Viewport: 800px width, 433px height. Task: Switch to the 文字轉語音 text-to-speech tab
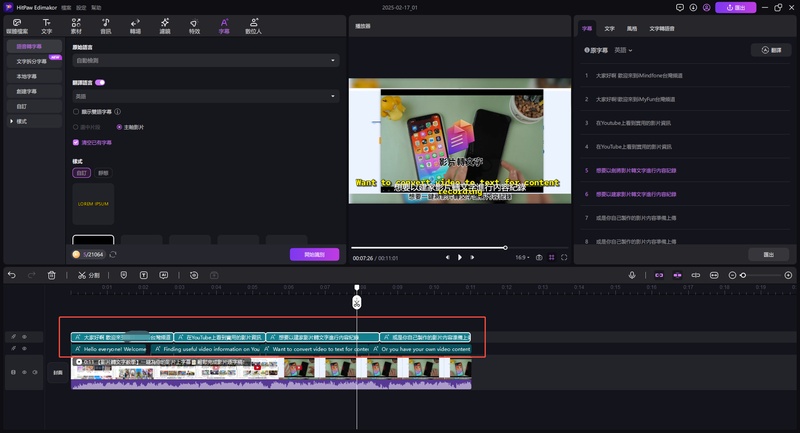[x=662, y=29]
